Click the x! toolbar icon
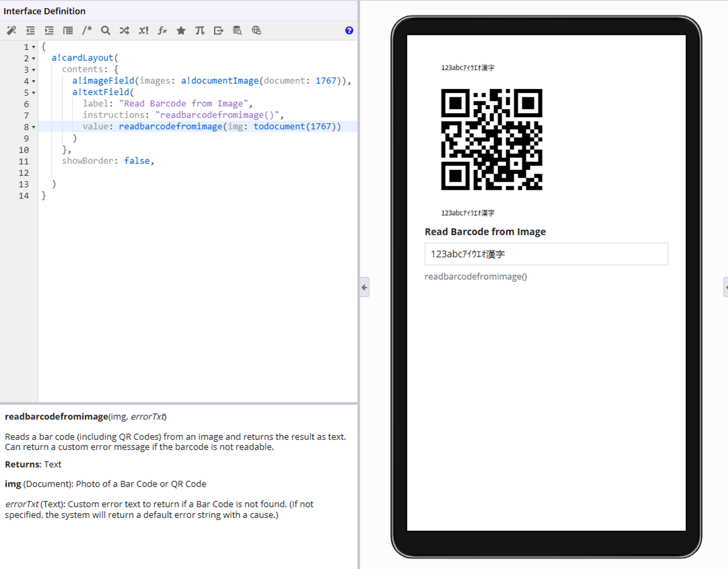This screenshot has width=728, height=569. click(143, 30)
